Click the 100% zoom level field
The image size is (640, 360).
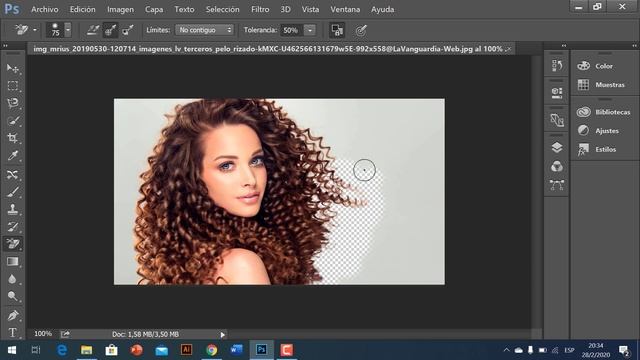point(43,334)
